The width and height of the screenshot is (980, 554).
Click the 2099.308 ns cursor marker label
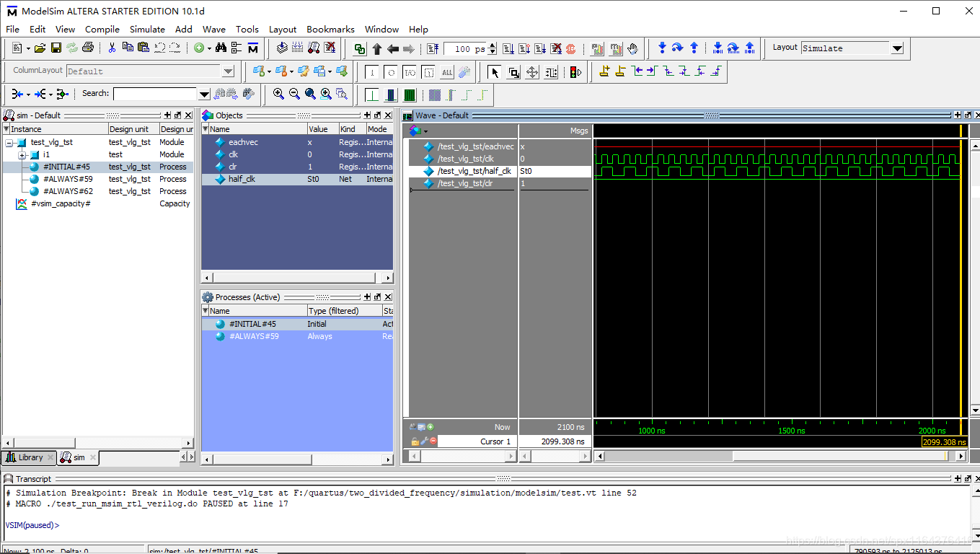coord(944,442)
